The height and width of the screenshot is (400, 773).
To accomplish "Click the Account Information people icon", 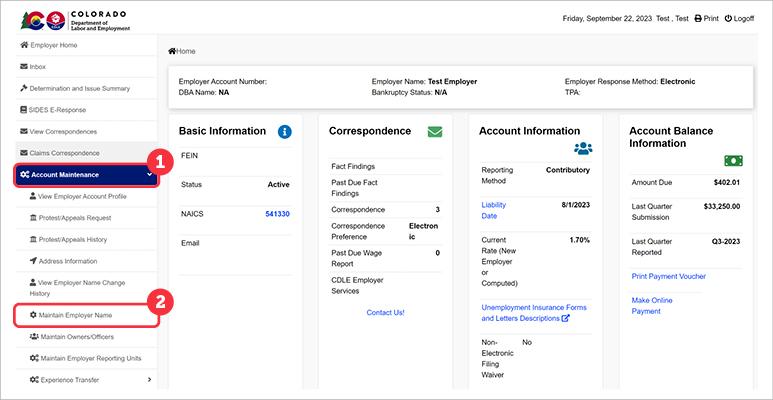I will point(584,149).
